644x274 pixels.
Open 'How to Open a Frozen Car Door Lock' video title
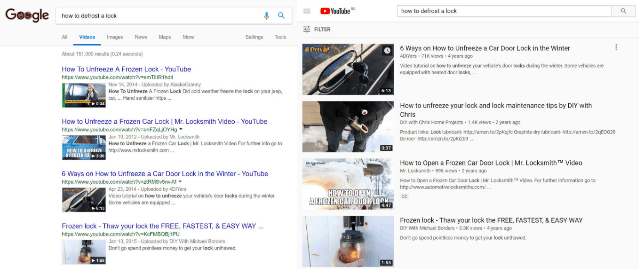491,163
